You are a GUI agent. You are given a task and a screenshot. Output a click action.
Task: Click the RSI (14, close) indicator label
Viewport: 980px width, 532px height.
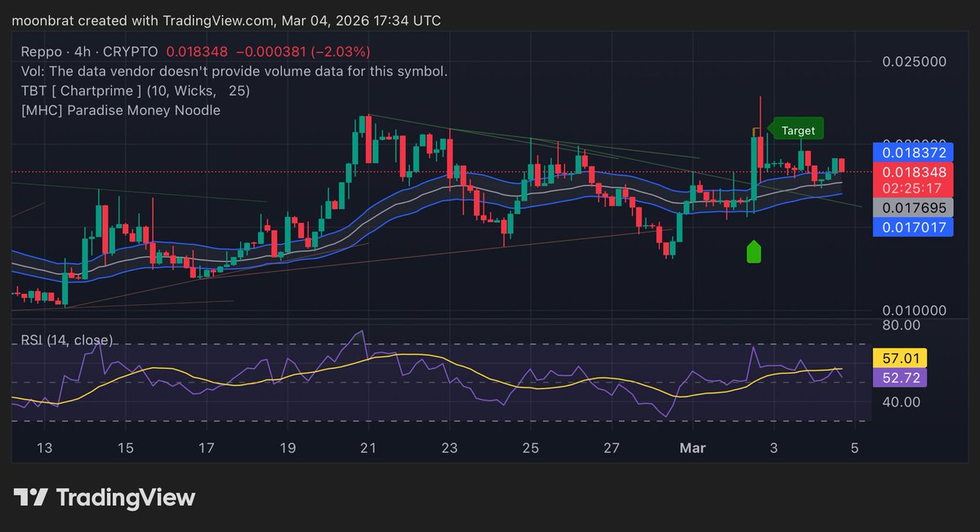[x=67, y=340]
